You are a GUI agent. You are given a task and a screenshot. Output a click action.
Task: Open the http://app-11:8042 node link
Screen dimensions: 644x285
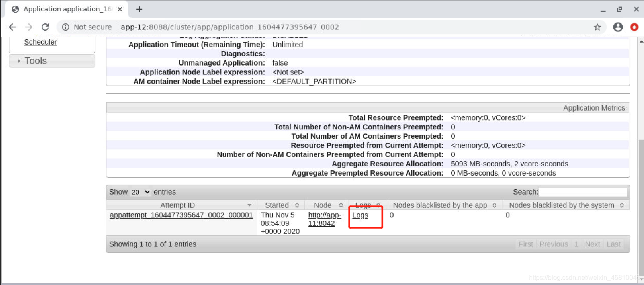(324, 219)
